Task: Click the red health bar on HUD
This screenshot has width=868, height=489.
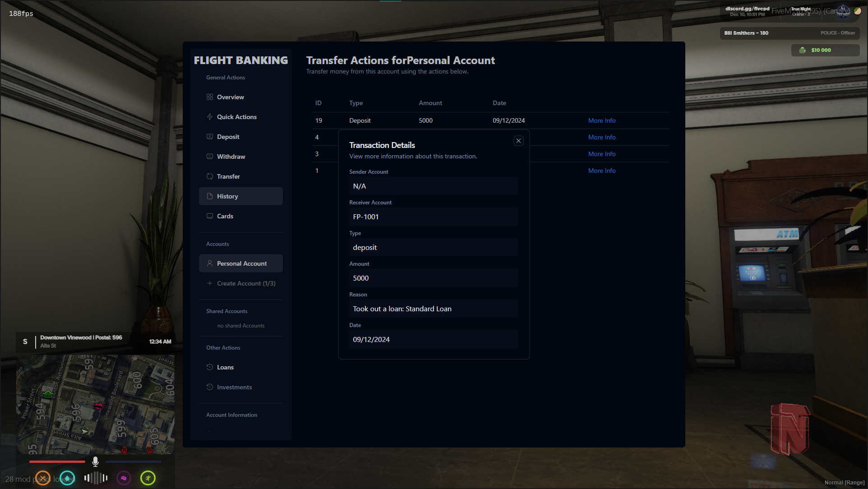Action: (x=57, y=461)
